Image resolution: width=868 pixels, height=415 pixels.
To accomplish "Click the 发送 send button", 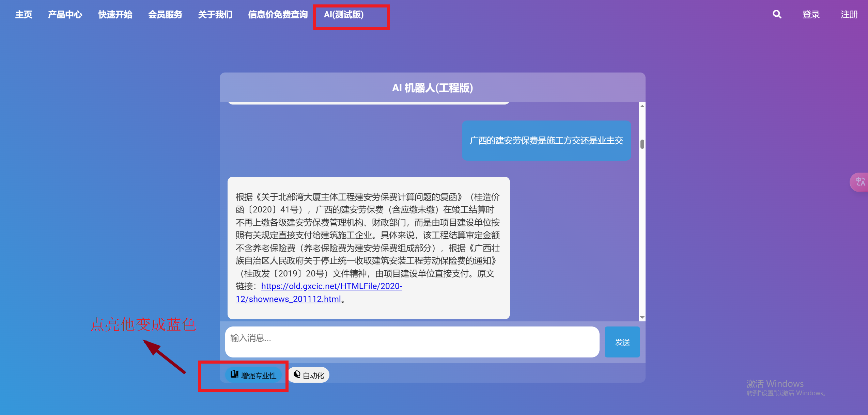I will point(622,342).
